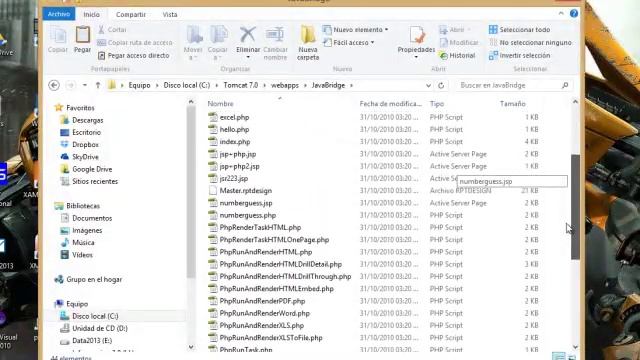Switch to the Compartir tab
This screenshot has height=360, width=640.
(x=131, y=14)
